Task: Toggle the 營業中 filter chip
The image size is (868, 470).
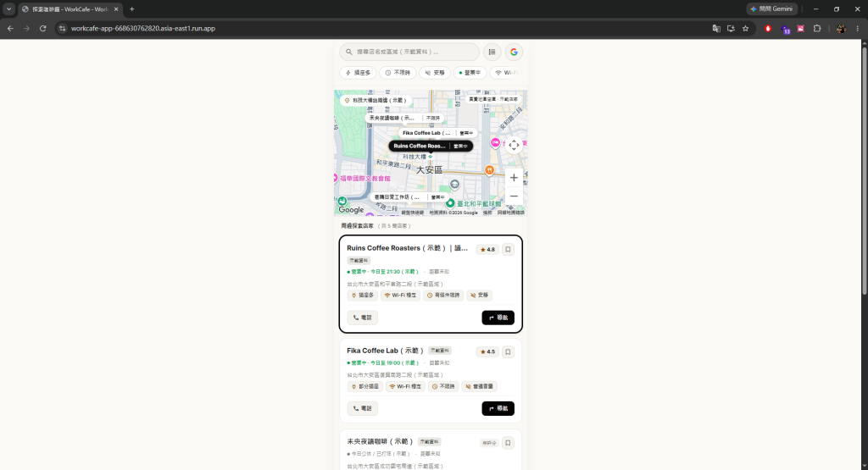Action: (470, 73)
